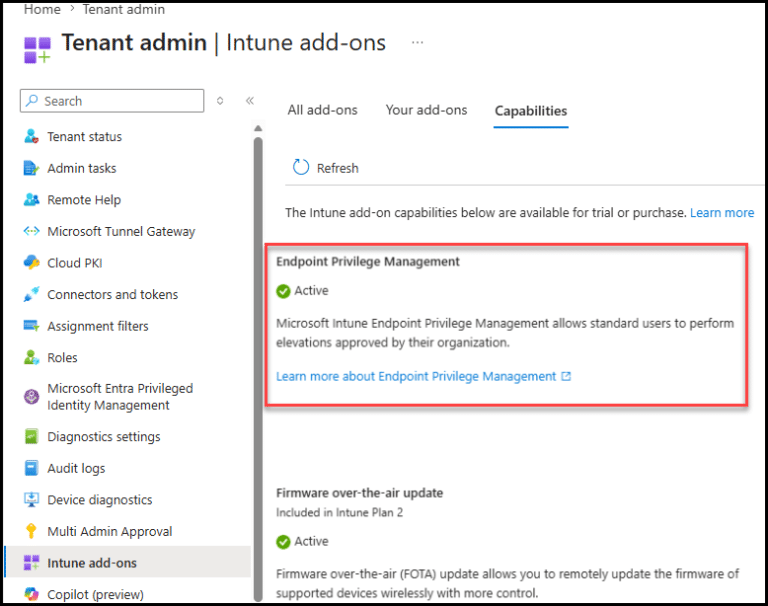Follow the Learn more link
The width and height of the screenshot is (768, 606).
(x=722, y=213)
